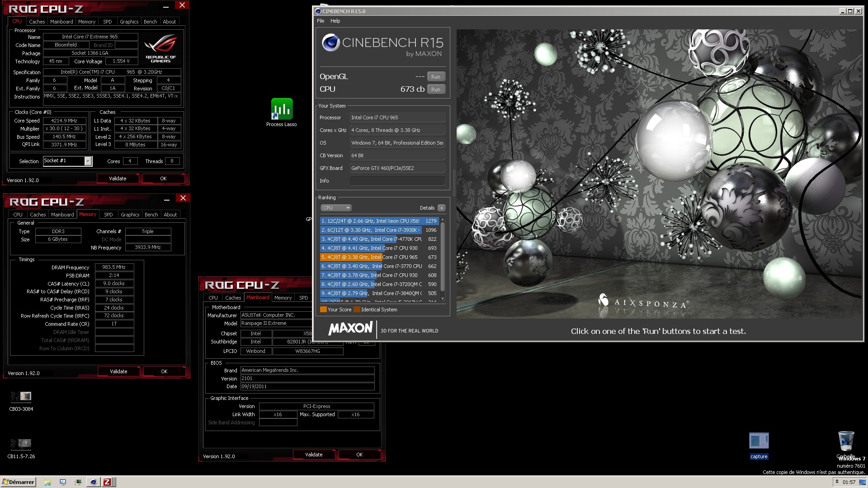The image size is (868, 488).
Task: Open Bench tab in the Memory CPU-Z window
Action: 151,215
